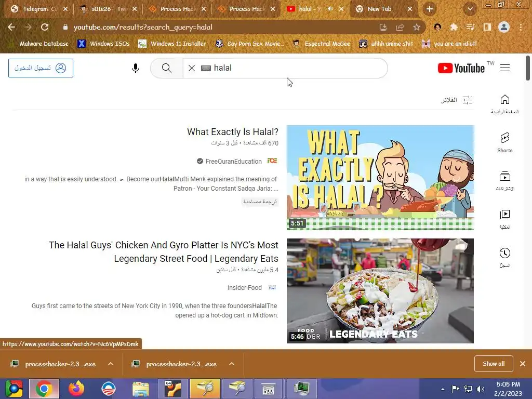This screenshot has width=532, height=399.
Task: Clear the search query with the X icon
Action: tap(192, 68)
